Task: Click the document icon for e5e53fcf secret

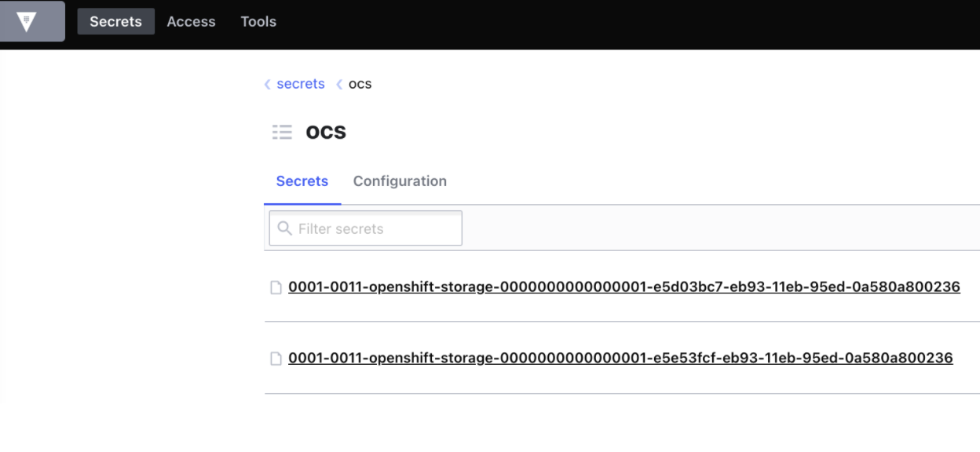Action: tap(276, 359)
